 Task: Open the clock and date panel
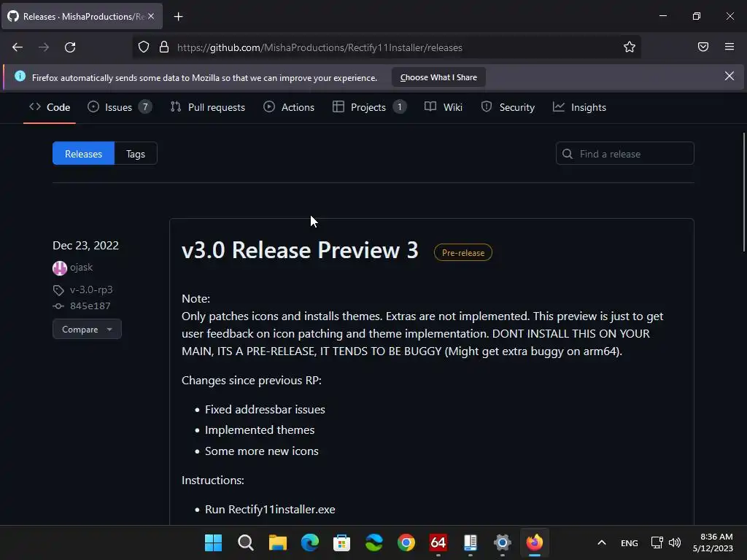pos(713,542)
